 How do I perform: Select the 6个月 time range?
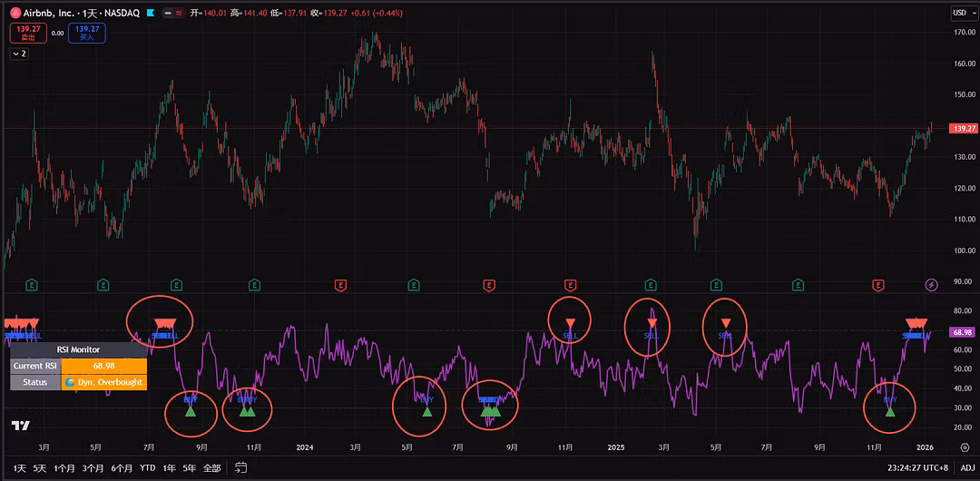click(122, 467)
